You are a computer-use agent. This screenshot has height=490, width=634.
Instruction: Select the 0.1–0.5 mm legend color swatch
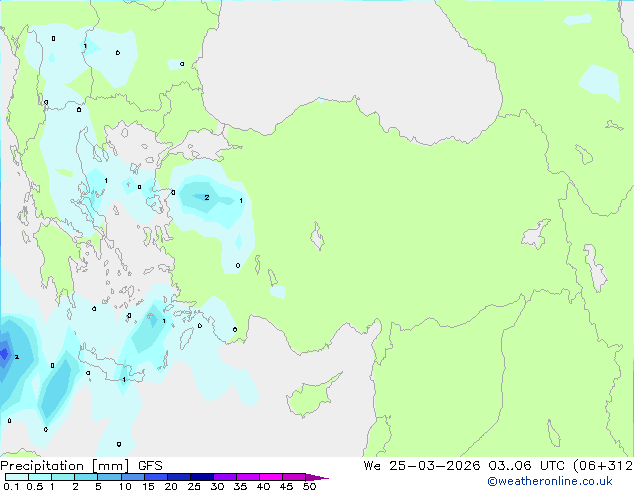point(17,477)
